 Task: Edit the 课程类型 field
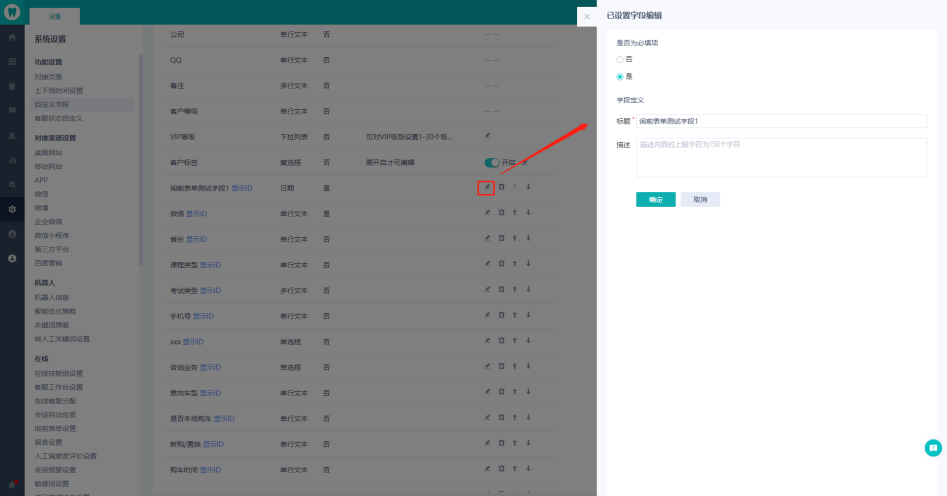(x=487, y=264)
